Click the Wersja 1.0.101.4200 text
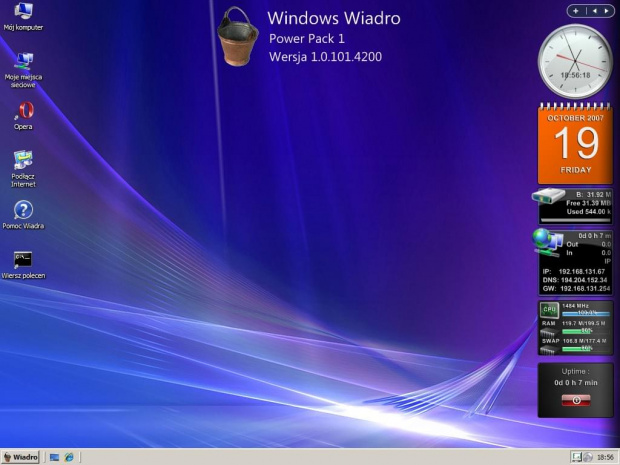The image size is (620, 465). [325, 57]
